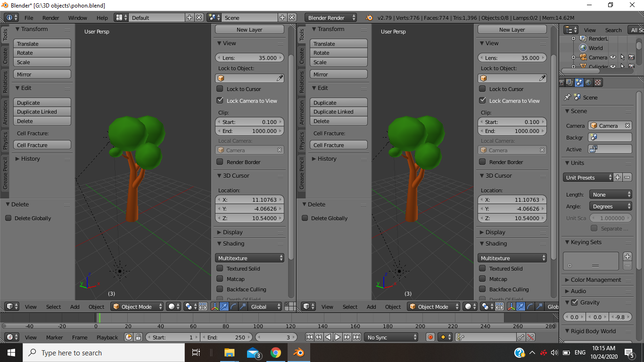Jump to the first frame in timeline
Image resolution: width=644 pixels, height=362 pixels.
309,337
